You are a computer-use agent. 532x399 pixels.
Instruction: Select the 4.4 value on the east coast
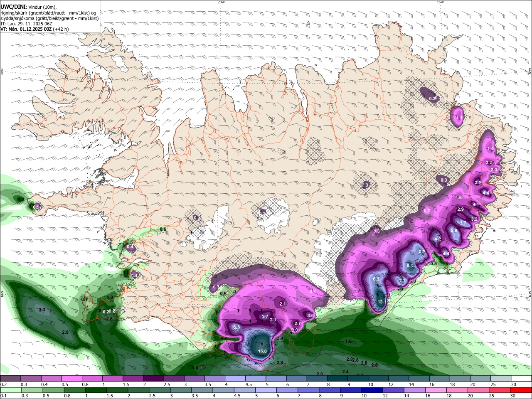tap(486, 193)
